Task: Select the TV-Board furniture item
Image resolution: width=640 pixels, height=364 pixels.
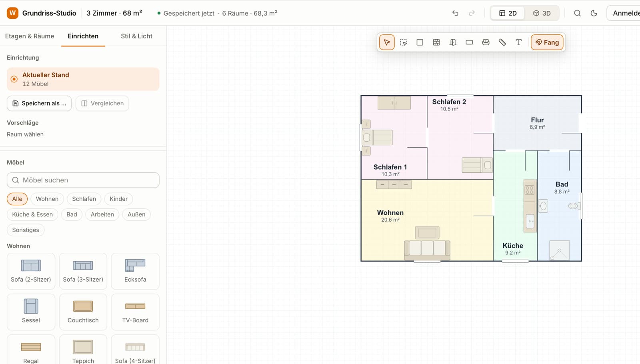Action: (x=135, y=312)
